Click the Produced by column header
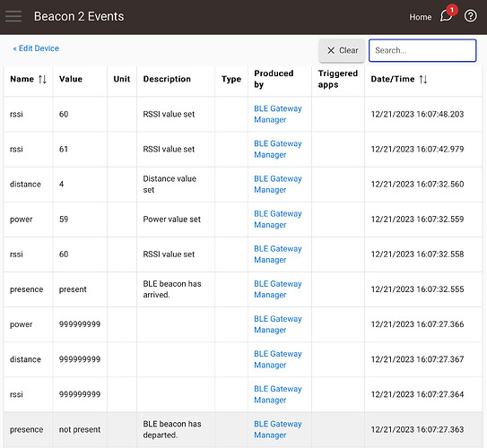The width and height of the screenshot is (487, 448). (274, 79)
